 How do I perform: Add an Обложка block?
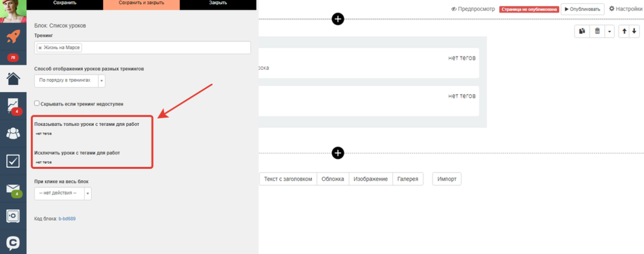coord(332,179)
